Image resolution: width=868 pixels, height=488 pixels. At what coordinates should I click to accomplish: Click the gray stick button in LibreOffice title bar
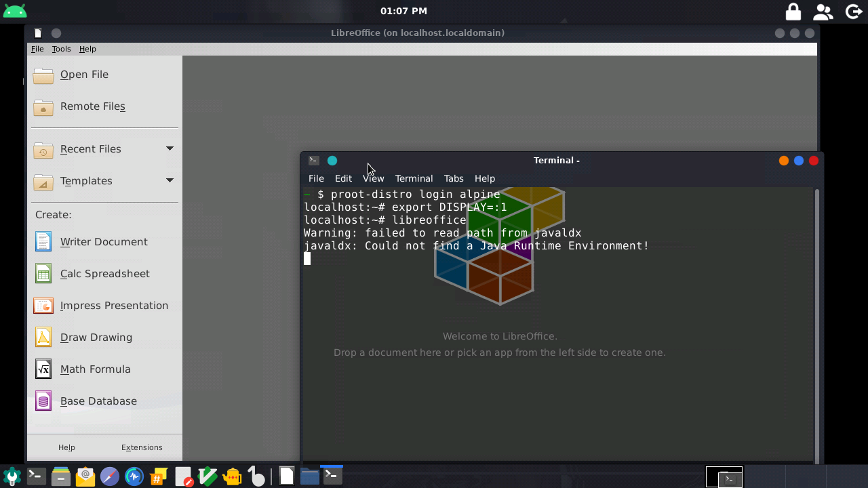pos(56,33)
